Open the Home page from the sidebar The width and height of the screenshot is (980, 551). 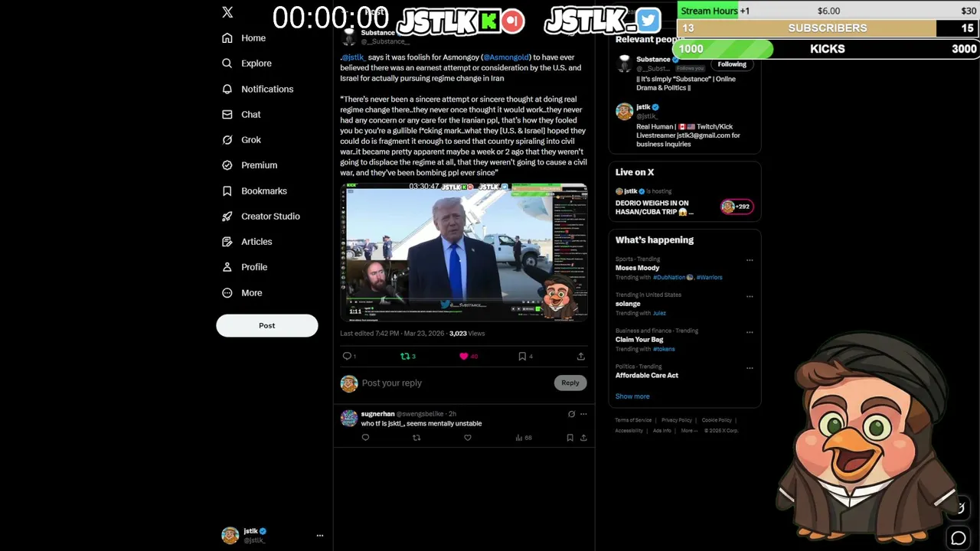tap(244, 38)
